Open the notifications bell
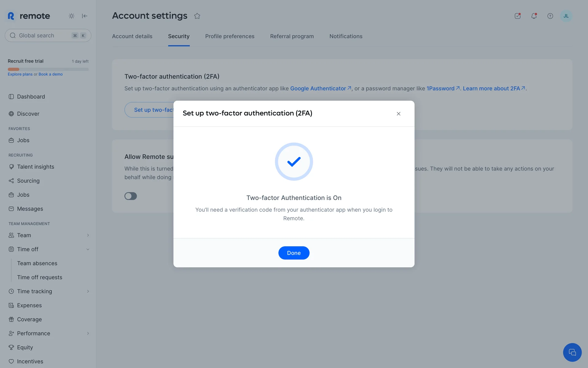The width and height of the screenshot is (588, 368). (x=534, y=16)
